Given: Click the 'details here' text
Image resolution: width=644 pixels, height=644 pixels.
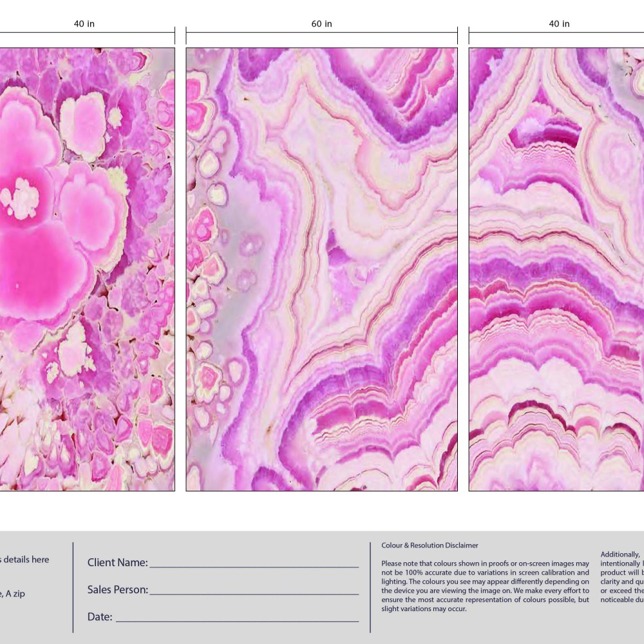Looking at the screenshot, I should pyautogui.click(x=26, y=560).
